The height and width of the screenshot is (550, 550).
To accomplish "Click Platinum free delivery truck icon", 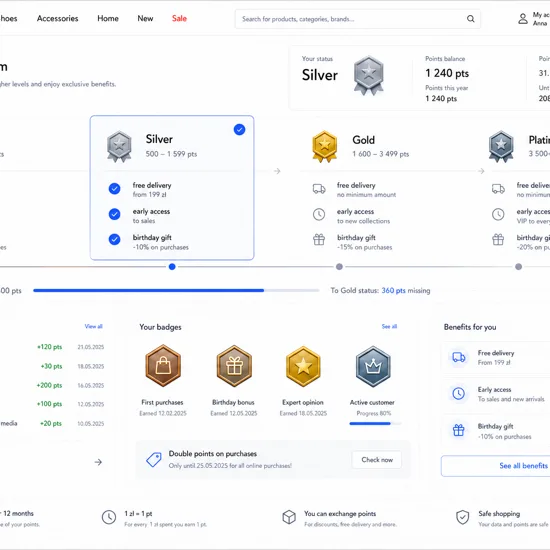I will pyautogui.click(x=498, y=189).
